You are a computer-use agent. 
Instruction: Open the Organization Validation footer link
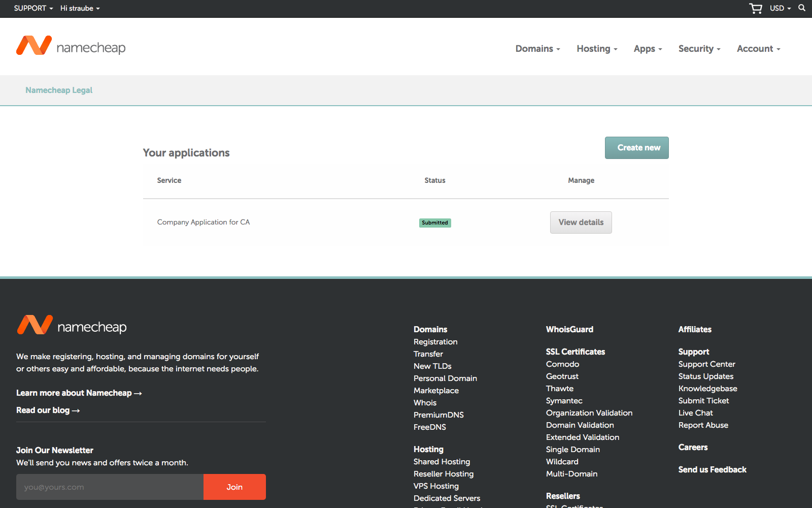(589, 413)
